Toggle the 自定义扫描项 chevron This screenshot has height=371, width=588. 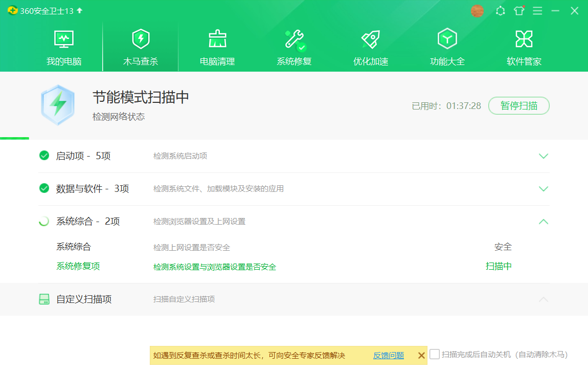[x=544, y=299]
